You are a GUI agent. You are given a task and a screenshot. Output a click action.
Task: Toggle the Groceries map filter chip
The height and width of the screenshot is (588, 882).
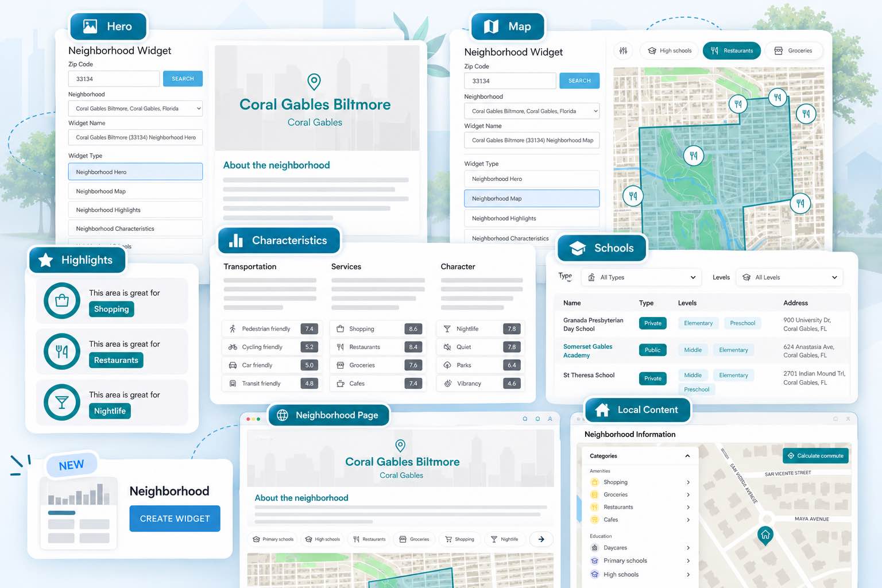click(x=794, y=51)
